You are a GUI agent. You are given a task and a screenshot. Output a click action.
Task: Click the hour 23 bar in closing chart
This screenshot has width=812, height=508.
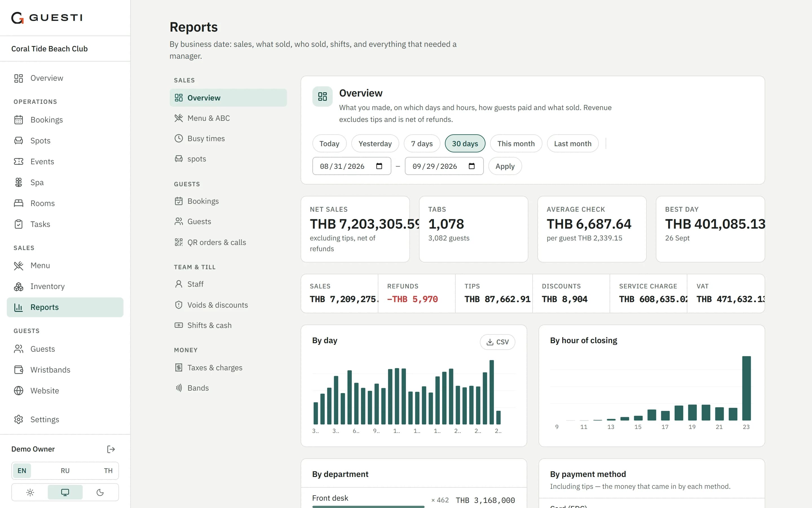746,388
